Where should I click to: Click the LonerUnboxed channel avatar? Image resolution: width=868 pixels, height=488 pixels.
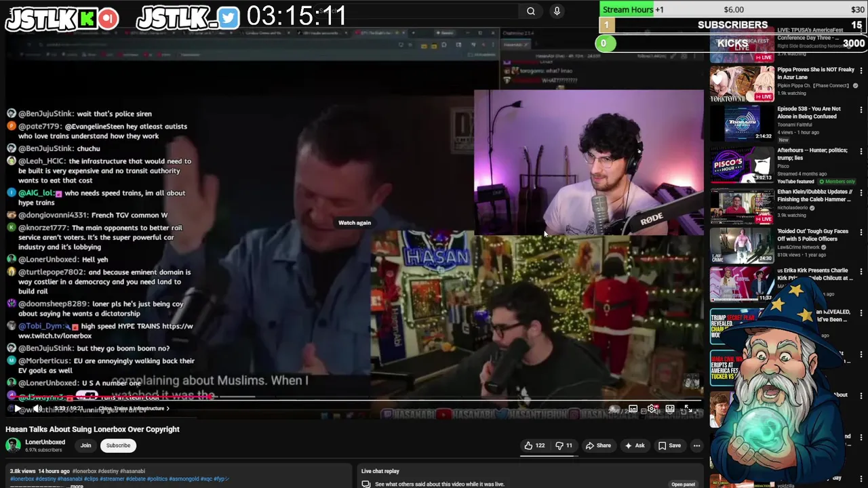point(13,445)
